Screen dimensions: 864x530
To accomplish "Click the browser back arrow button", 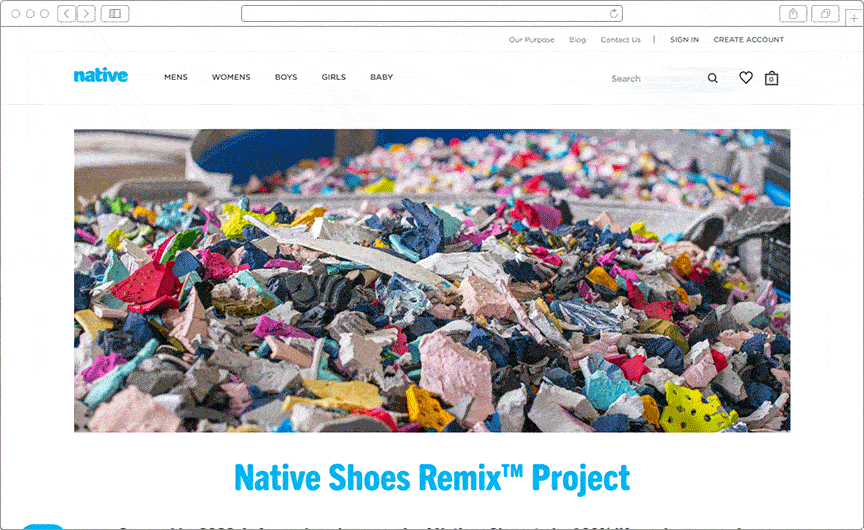I will click(67, 13).
